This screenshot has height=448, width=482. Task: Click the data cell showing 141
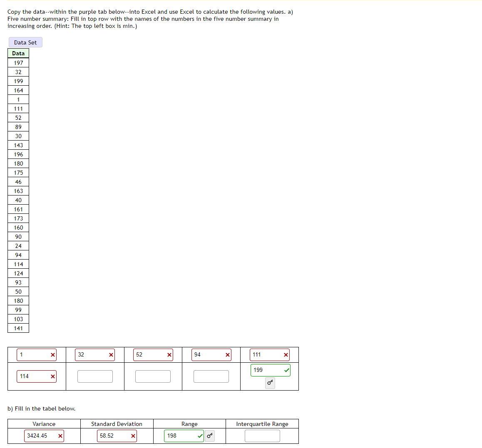pos(18,328)
